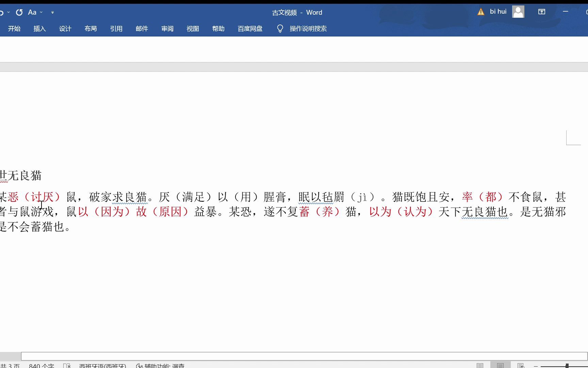The image size is (588, 368).
Task: Click the Redo button in the quick access toolbar
Action: pyautogui.click(x=19, y=12)
